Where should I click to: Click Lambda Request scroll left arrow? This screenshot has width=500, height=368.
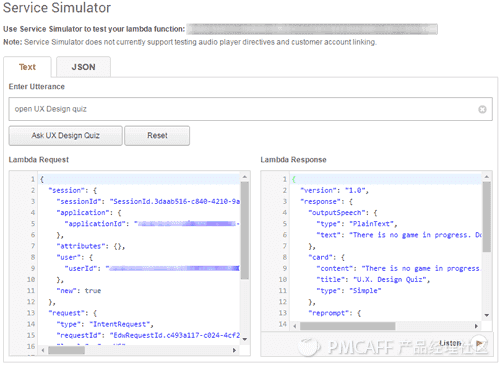(43, 350)
